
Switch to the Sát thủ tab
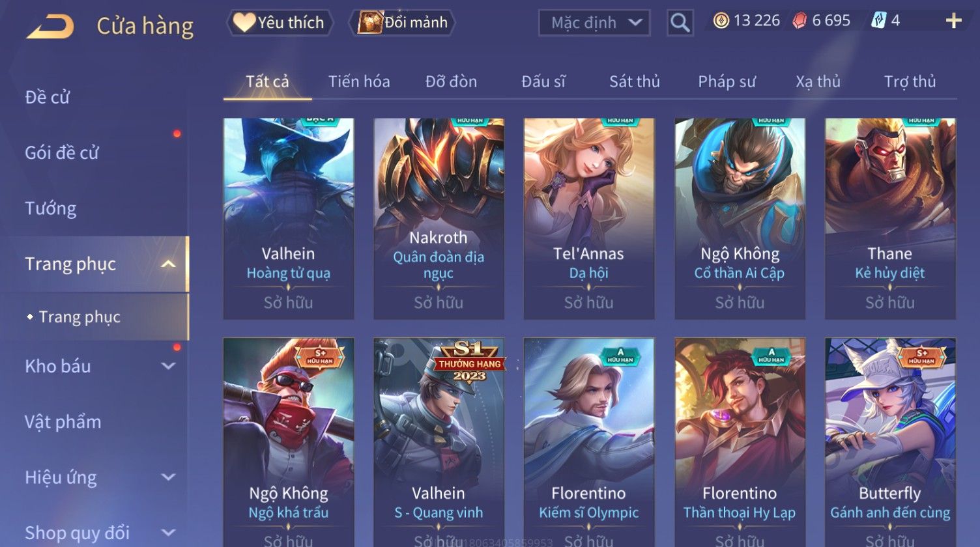[634, 81]
